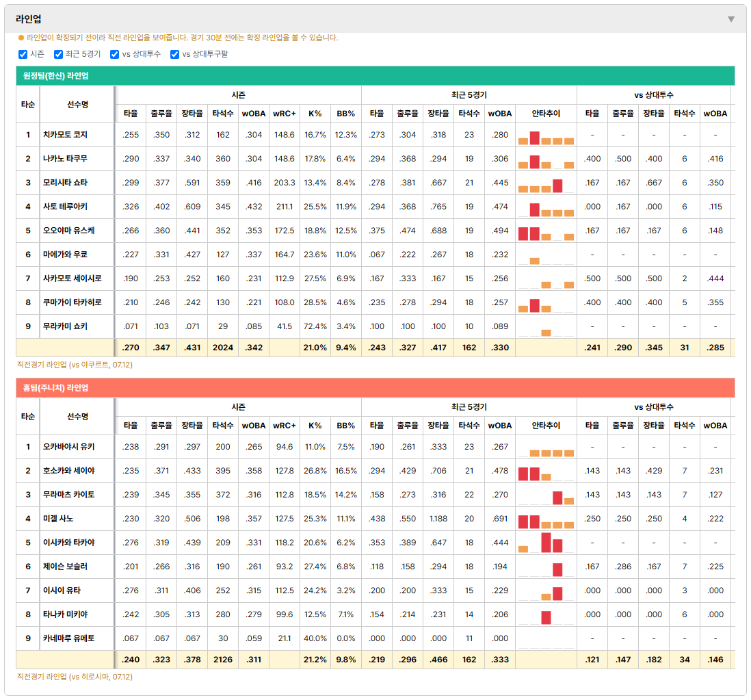Image resolution: width=751 pixels, height=700 pixels.
Task: Toggle the vs 상대투구팔 checkbox
Action: (175, 54)
